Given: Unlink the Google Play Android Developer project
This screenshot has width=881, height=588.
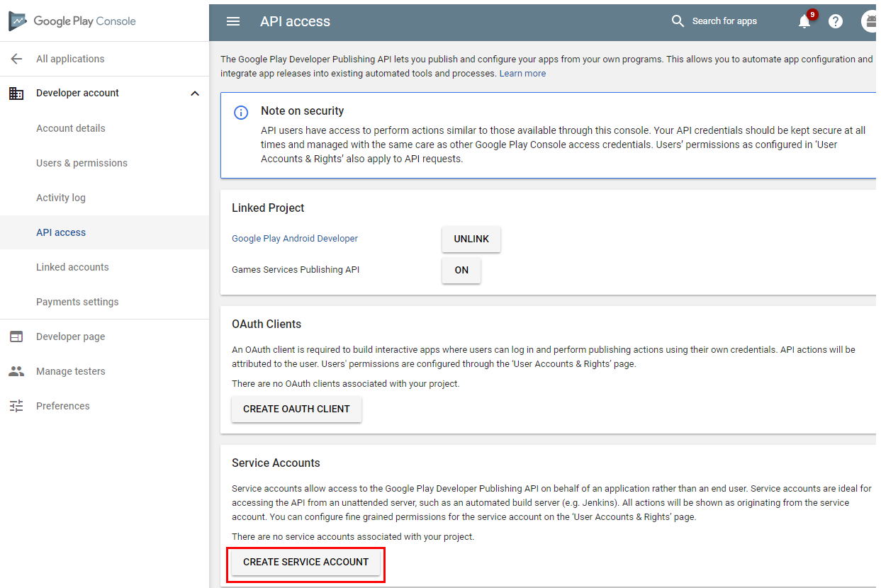Looking at the screenshot, I should click(471, 239).
